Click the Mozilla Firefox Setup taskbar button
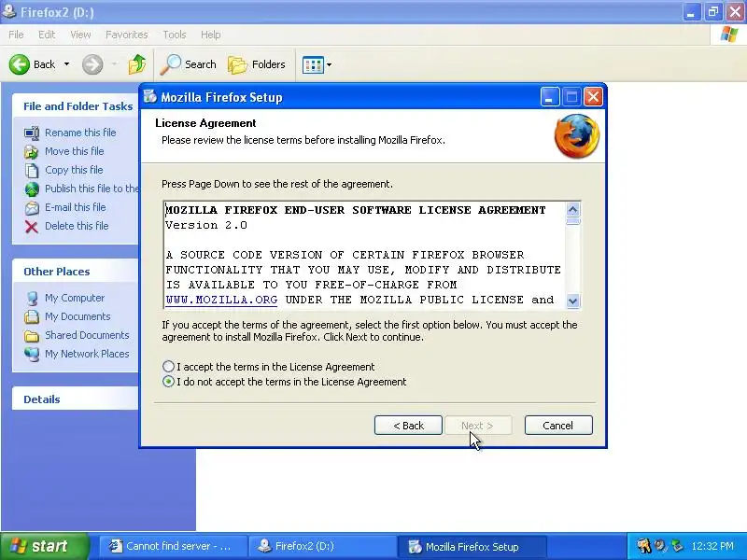The width and height of the screenshot is (747, 560). click(x=472, y=546)
